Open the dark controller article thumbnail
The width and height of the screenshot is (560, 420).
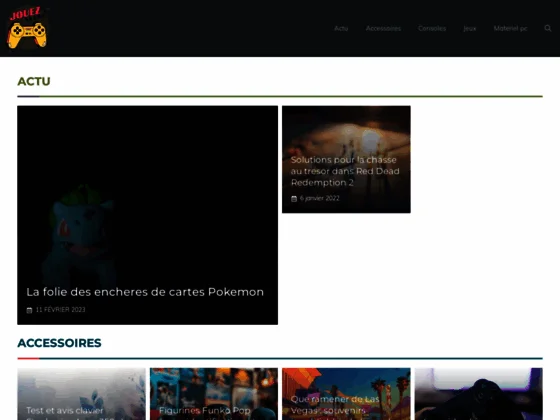[x=479, y=394]
